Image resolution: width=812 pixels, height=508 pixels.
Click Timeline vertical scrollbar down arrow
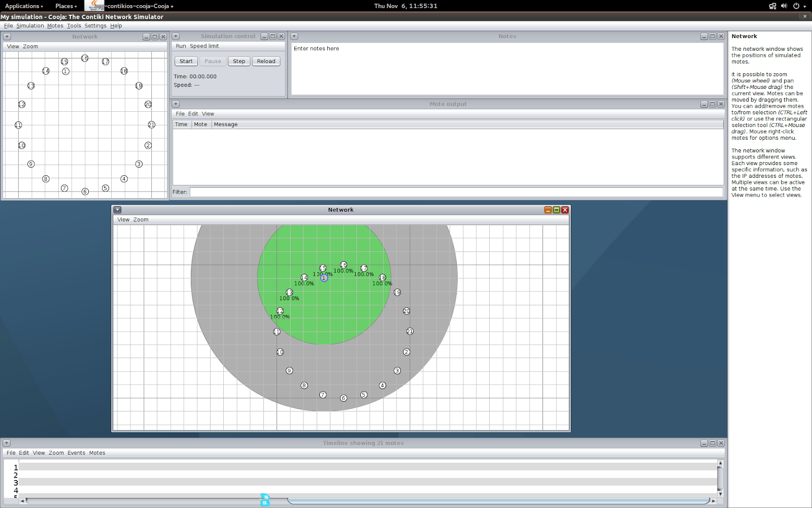point(720,494)
